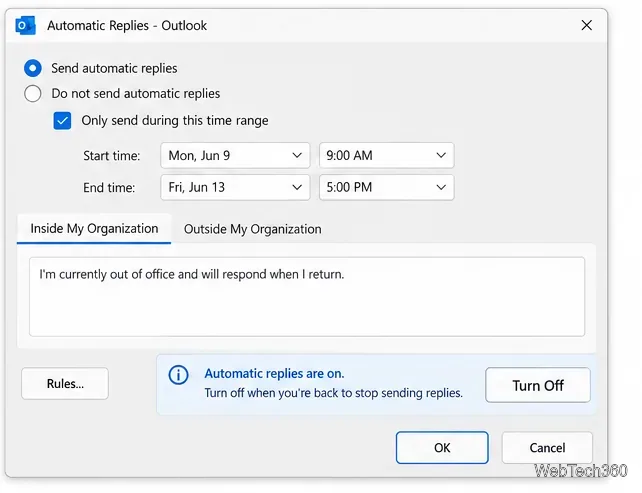The image size is (642, 493).
Task: Select Send automatic replies radio button
Action: [x=33, y=68]
